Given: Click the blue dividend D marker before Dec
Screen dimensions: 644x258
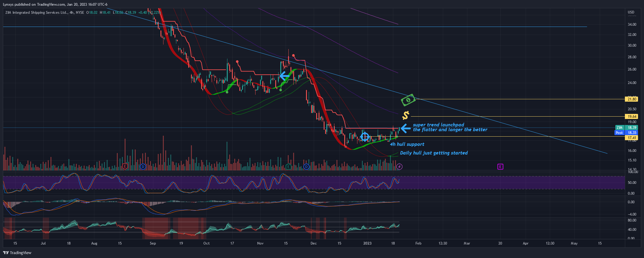Looking at the screenshot, I should tap(306, 167).
